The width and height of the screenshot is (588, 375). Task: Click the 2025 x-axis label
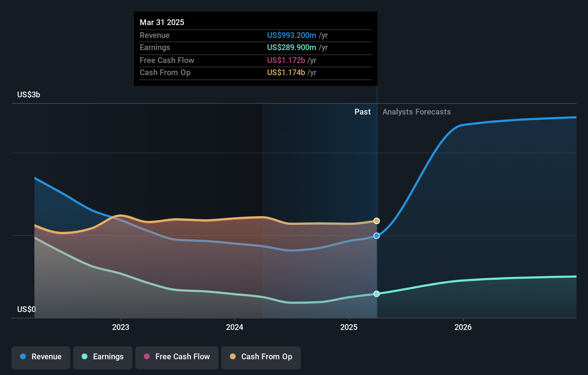pos(349,327)
